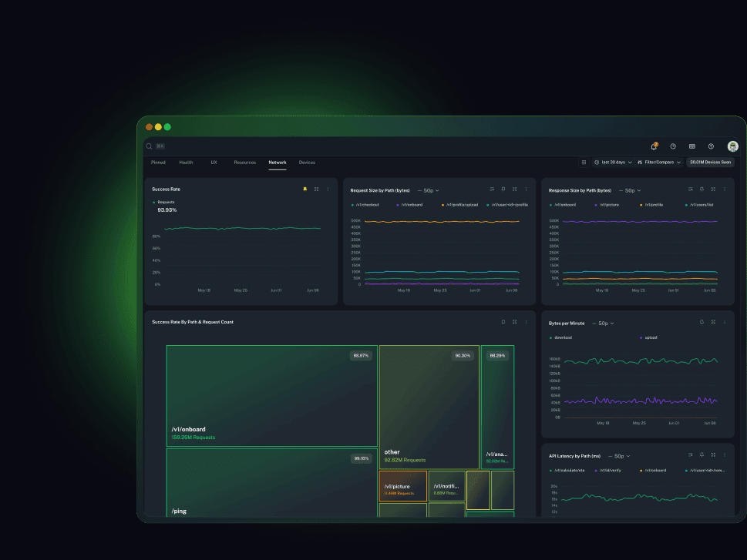This screenshot has height=560, width=747.
Task: Open Success Rate chart more options
Action: [x=328, y=189]
